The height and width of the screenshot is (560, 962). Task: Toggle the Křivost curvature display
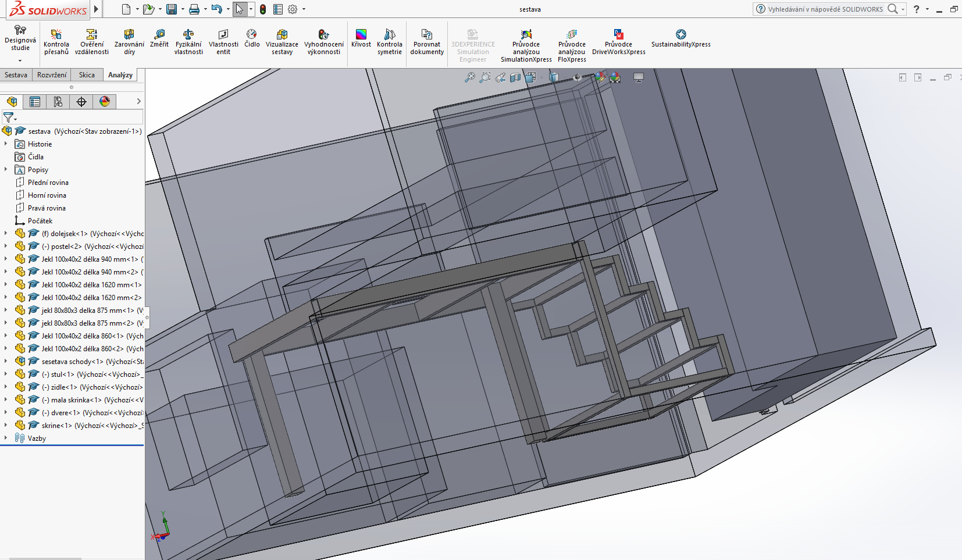361,38
